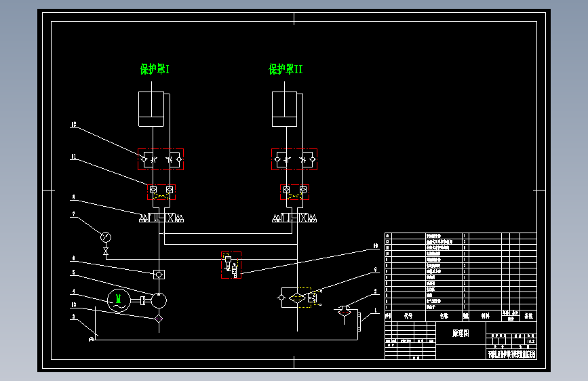
Task: Click callout number 10 pointing to relief valve
Action: click(375, 246)
